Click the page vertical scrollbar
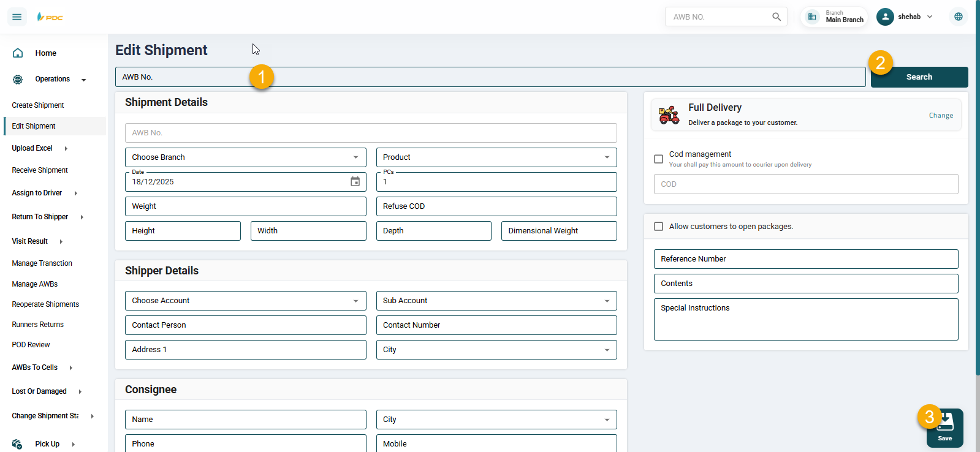Screen dimensions: 980x452 click(978, 187)
